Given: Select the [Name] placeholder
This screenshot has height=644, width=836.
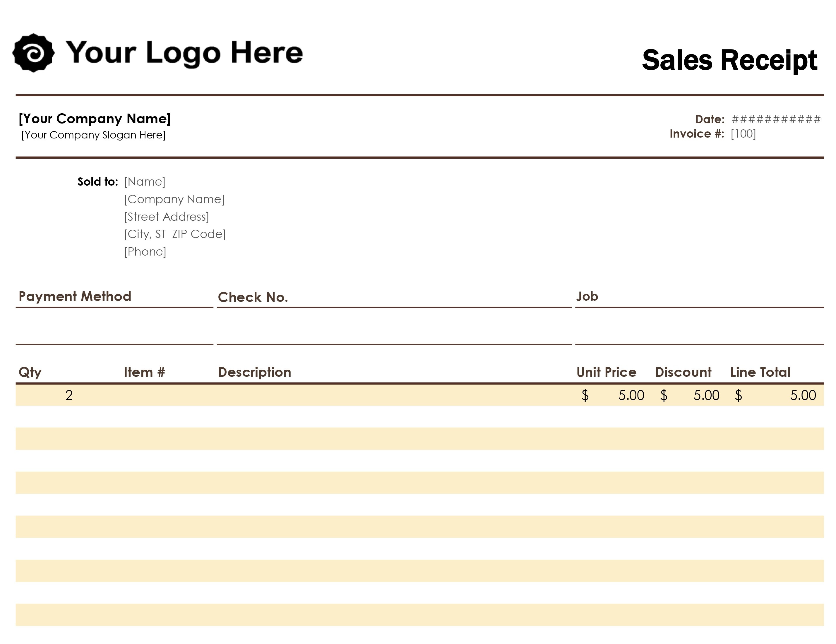Looking at the screenshot, I should 145,181.
